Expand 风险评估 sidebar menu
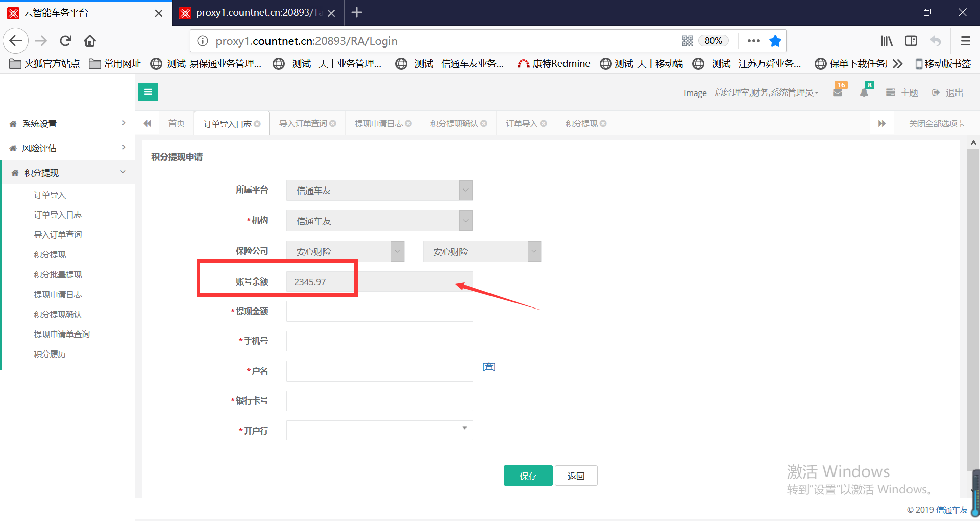This screenshot has height=521, width=980. 67,148
